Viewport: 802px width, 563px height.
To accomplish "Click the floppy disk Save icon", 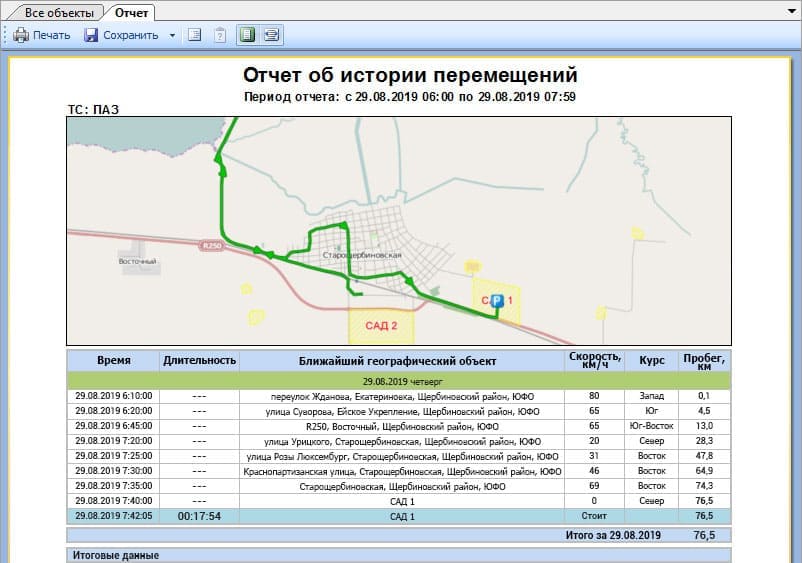I will tap(91, 35).
